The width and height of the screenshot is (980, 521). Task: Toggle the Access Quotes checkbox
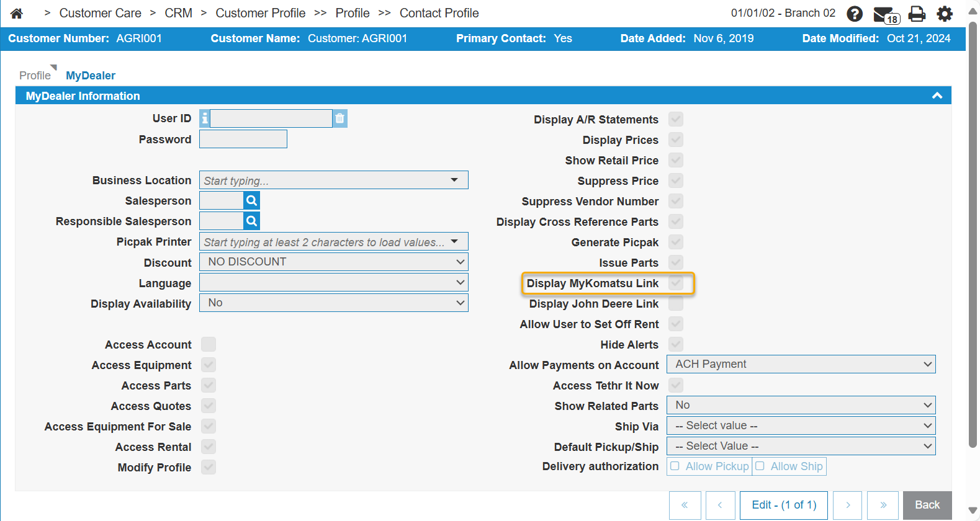(x=209, y=406)
